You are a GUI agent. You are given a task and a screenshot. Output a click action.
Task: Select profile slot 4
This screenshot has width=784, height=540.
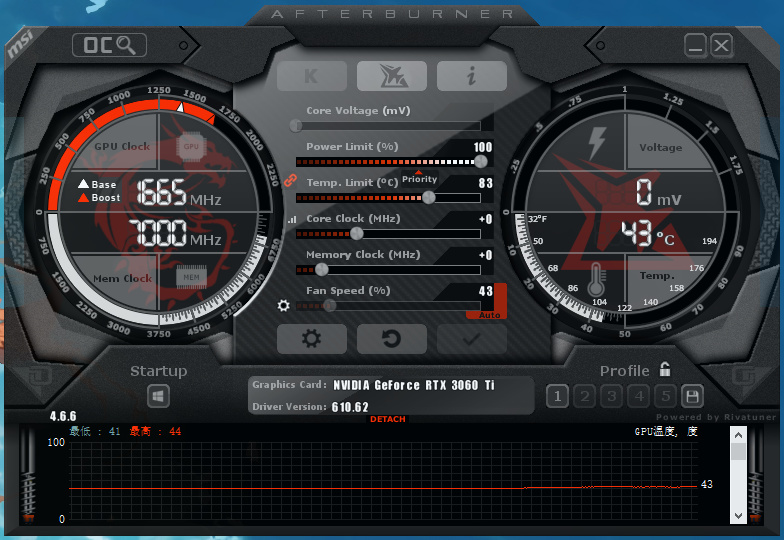point(638,396)
